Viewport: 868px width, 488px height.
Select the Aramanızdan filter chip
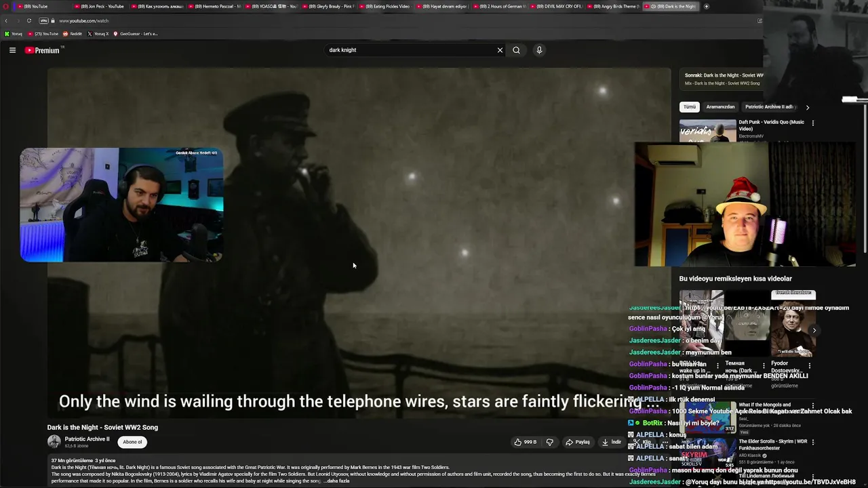coord(720,107)
